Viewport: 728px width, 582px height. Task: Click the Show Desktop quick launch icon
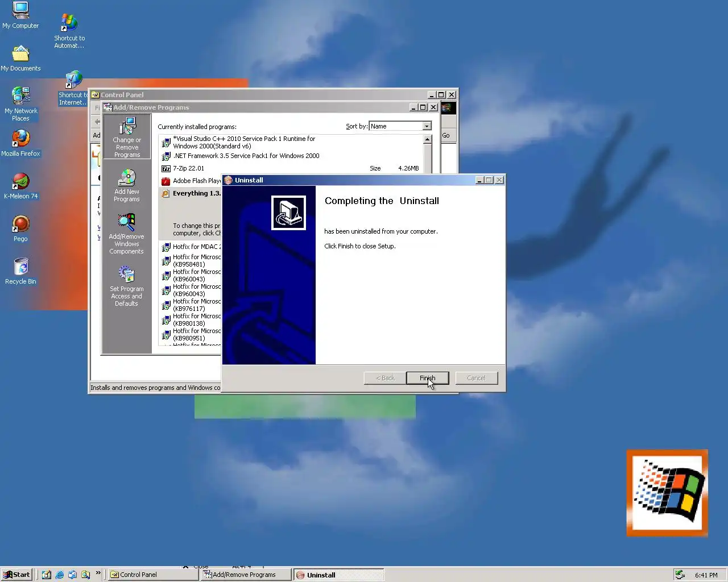pyautogui.click(x=47, y=575)
